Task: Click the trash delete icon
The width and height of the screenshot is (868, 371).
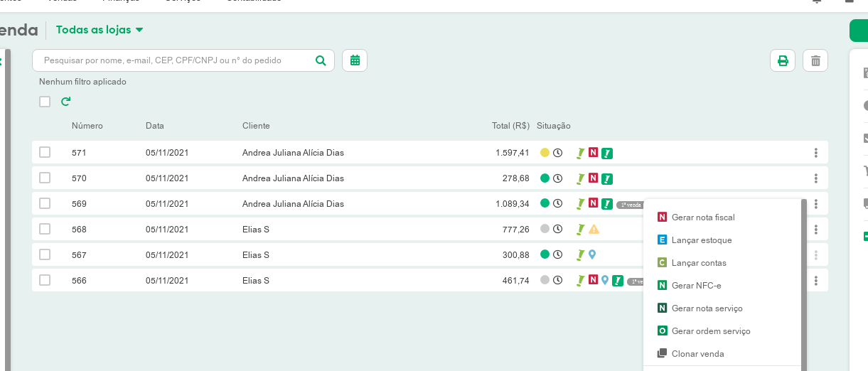Action: pos(815,60)
